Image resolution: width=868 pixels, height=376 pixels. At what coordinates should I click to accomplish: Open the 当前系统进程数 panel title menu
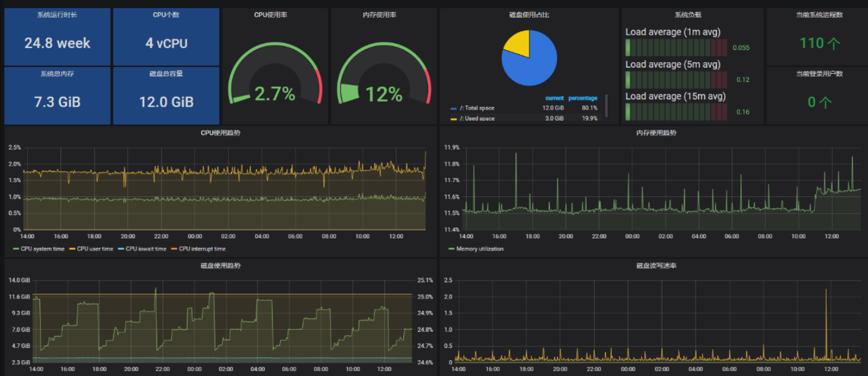[x=819, y=15]
